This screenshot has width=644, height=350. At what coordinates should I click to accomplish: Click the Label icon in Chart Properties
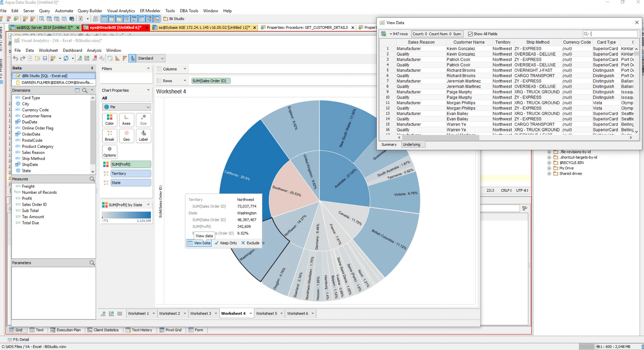[143, 136]
